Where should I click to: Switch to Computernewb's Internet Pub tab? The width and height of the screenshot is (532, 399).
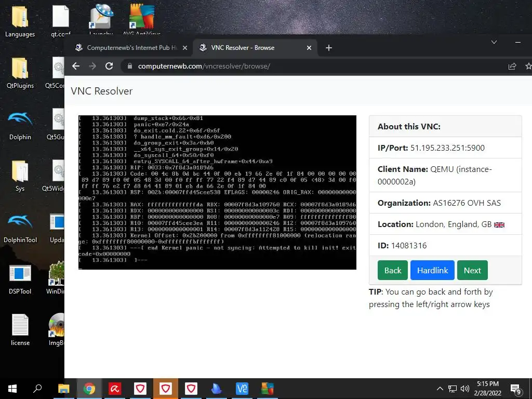coord(130,48)
